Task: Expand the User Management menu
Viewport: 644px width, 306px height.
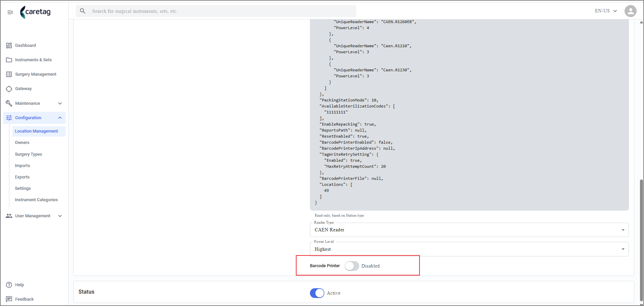Action: click(34, 216)
